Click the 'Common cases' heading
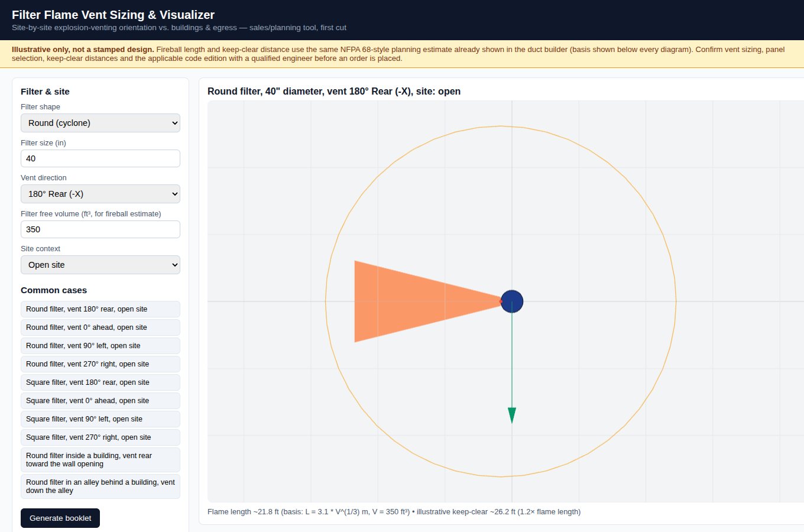Viewport: 804px width, 532px height. (x=54, y=290)
